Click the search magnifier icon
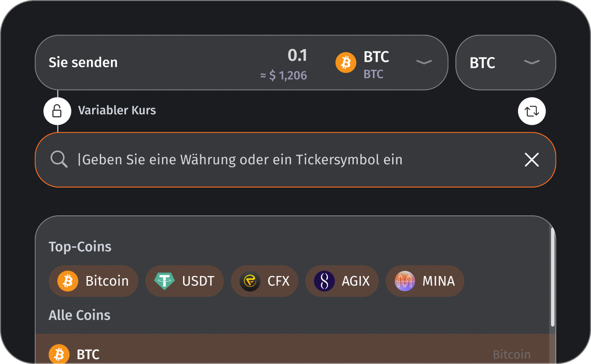This screenshot has width=591, height=364. click(59, 159)
